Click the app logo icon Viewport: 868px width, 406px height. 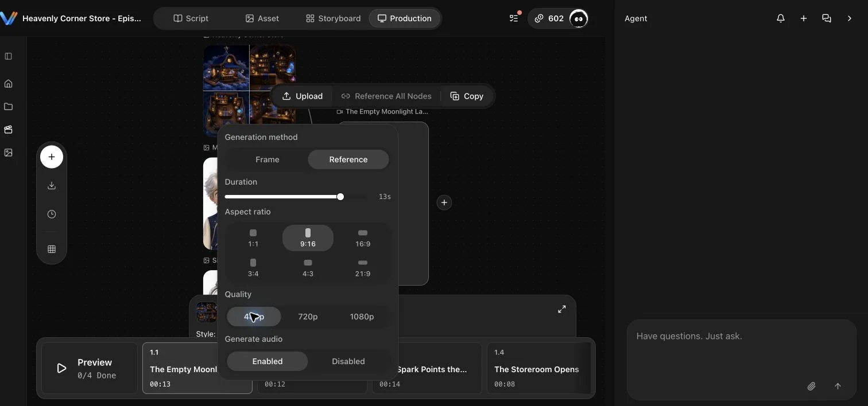9,18
